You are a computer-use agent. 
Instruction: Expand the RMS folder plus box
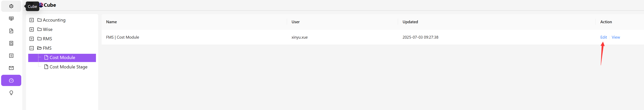pyautogui.click(x=31, y=39)
